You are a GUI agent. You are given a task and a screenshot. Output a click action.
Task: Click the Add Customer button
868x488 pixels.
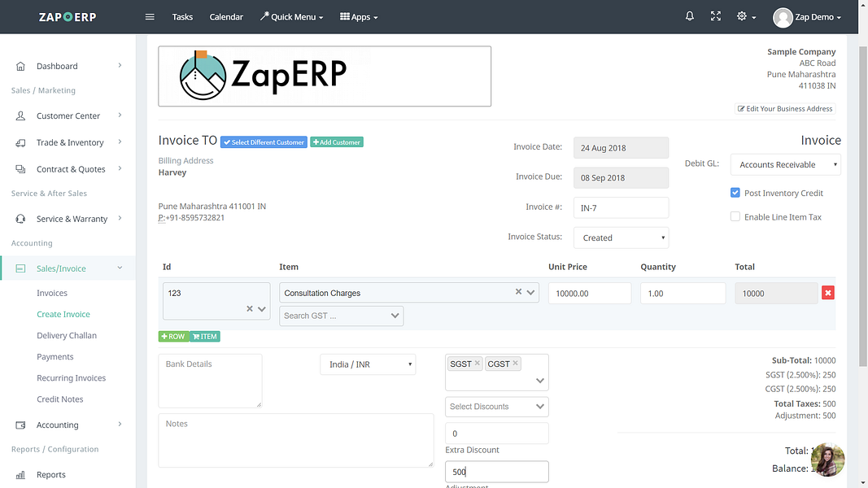(336, 142)
